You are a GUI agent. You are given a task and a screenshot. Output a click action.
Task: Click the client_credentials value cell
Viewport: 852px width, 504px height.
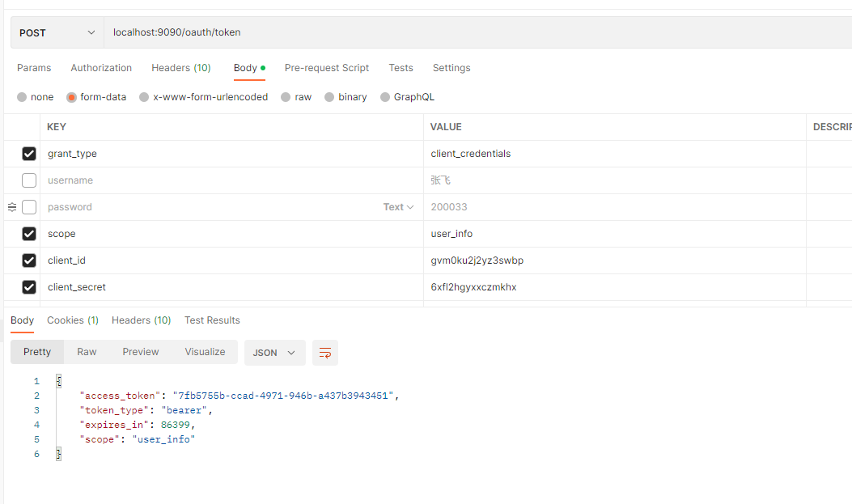[x=615, y=154]
